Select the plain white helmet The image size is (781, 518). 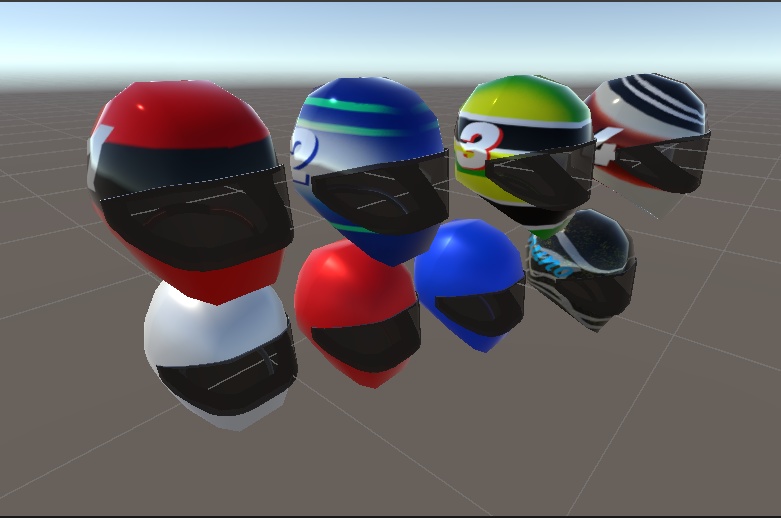click(x=221, y=355)
